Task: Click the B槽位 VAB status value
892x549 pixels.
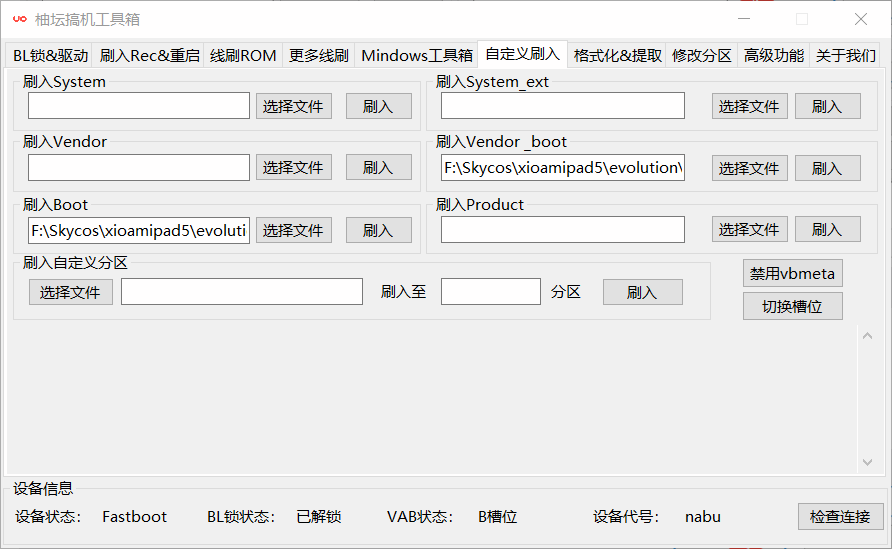Action: point(497,517)
